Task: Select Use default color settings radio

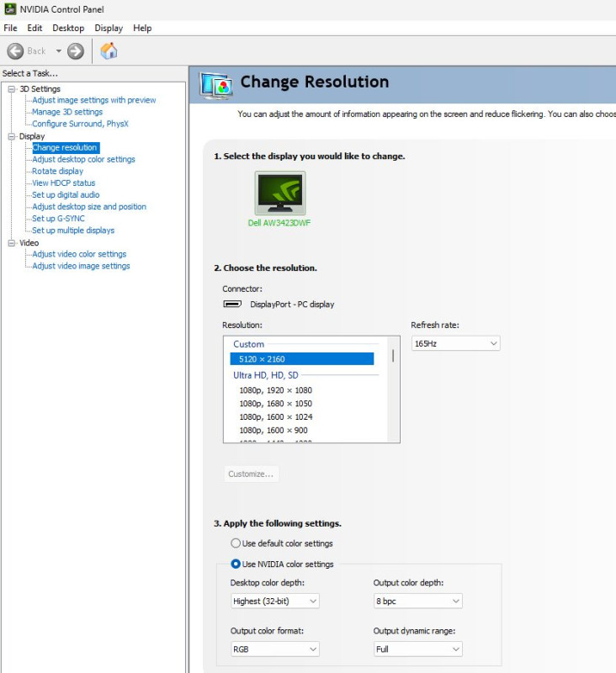Action: coord(236,543)
